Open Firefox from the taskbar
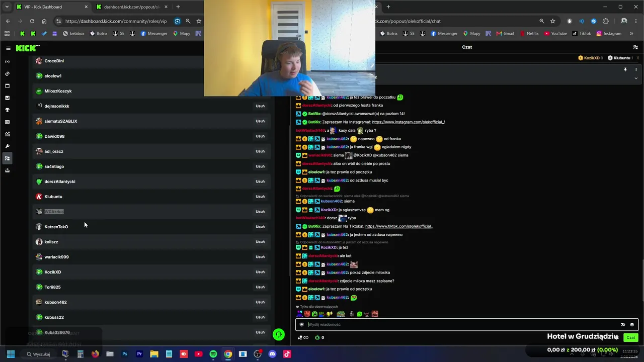644x362 pixels. [x=95, y=354]
